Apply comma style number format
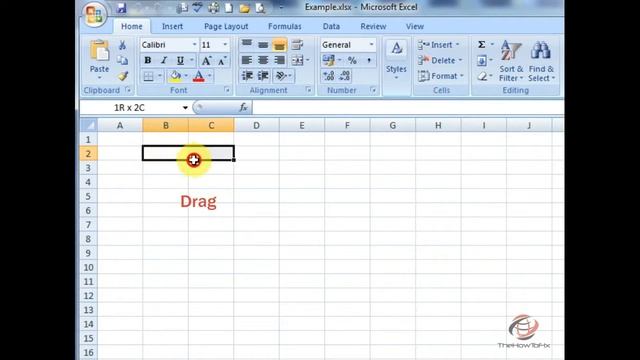The width and height of the screenshot is (640, 360). click(369, 61)
